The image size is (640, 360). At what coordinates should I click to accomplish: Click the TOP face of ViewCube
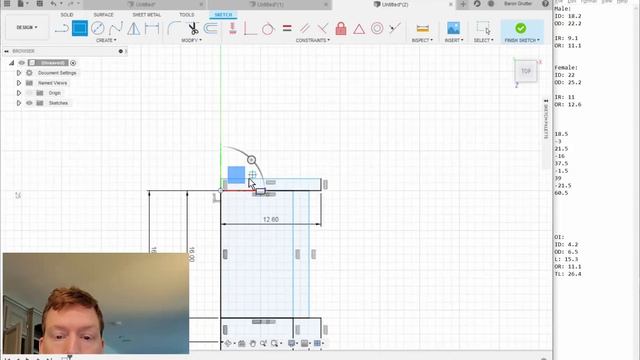click(x=525, y=71)
